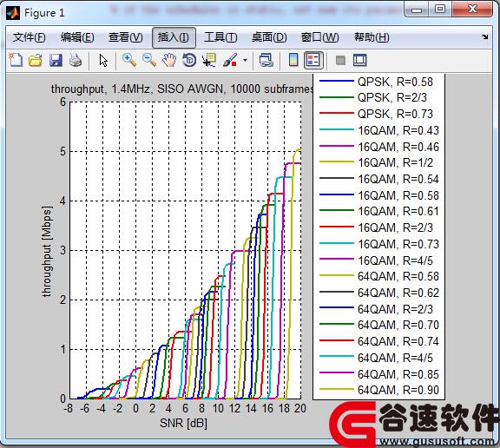Open the 编辑(E) menu

pos(77,37)
